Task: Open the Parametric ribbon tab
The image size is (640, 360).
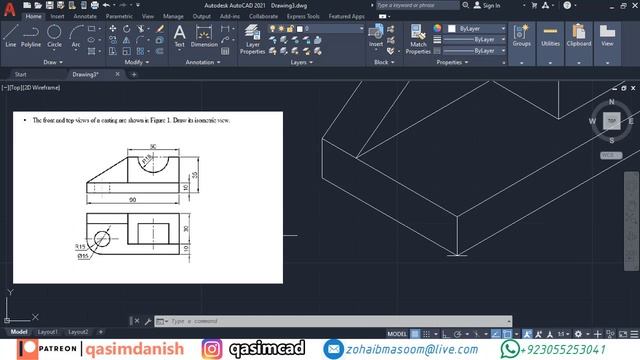Action: (119, 16)
